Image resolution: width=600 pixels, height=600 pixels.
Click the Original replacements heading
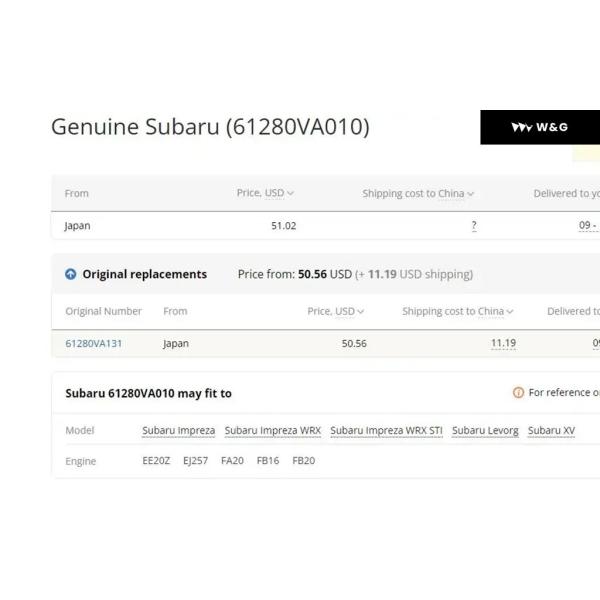coord(145,274)
